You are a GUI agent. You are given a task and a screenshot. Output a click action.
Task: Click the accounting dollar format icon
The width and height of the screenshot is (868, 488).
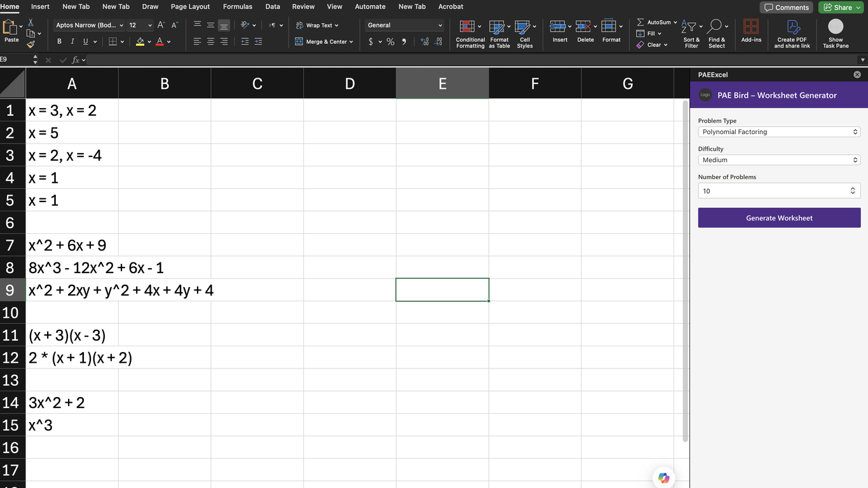(x=371, y=41)
